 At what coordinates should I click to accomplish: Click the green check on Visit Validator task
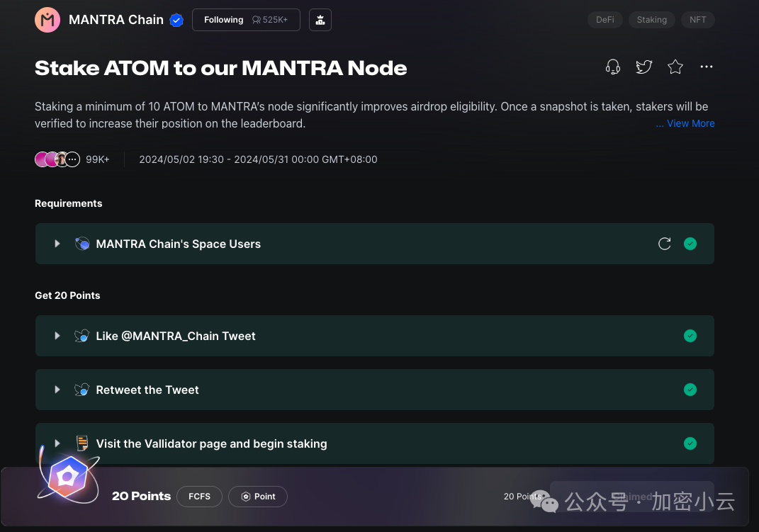(x=690, y=443)
